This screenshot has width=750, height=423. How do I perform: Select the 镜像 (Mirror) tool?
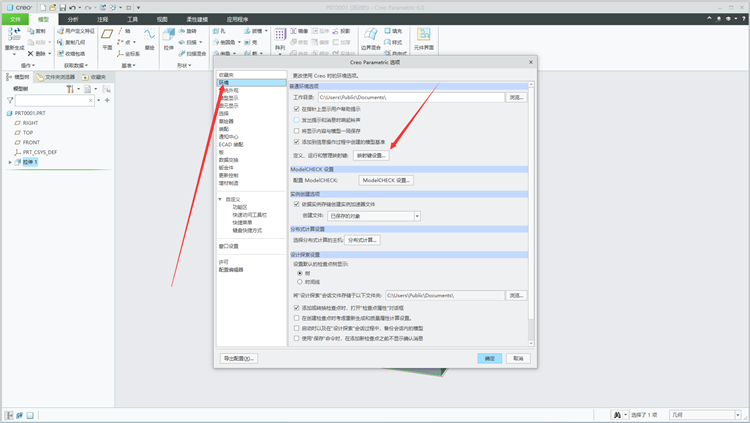299,31
